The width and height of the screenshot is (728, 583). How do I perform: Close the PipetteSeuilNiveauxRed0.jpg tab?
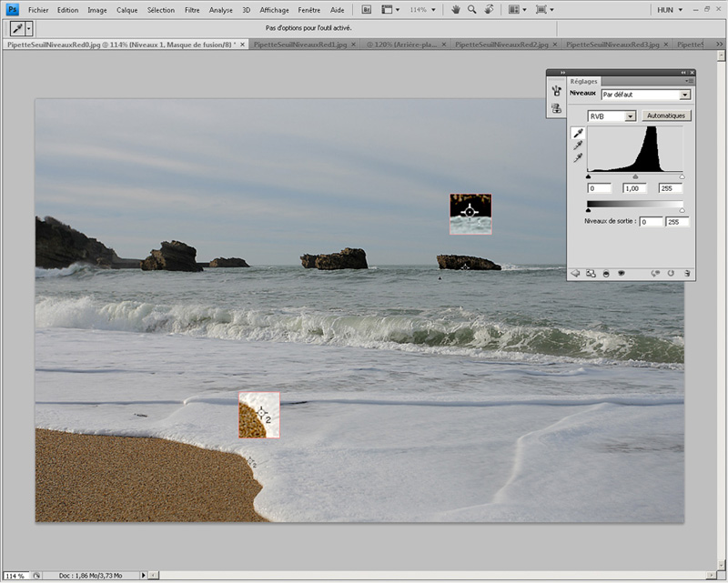click(x=242, y=45)
